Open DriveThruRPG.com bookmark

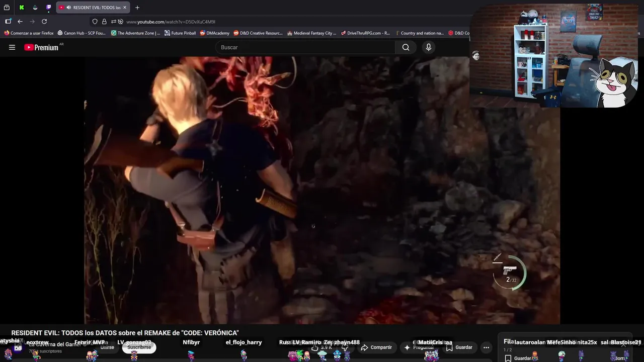point(365,33)
